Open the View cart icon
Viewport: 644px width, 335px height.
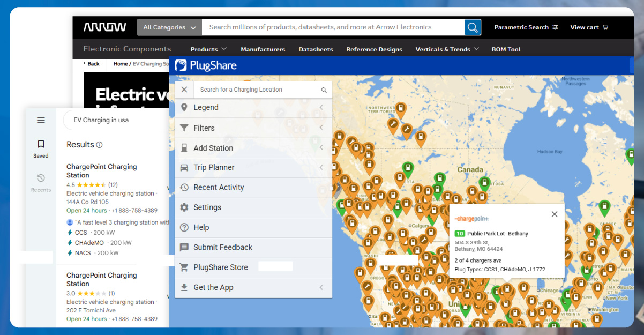tap(605, 27)
